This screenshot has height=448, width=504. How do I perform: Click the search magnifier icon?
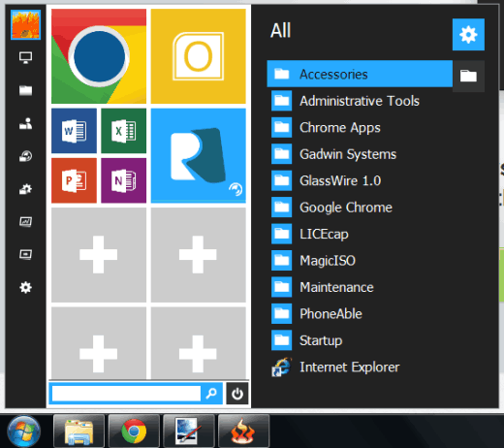(x=211, y=394)
